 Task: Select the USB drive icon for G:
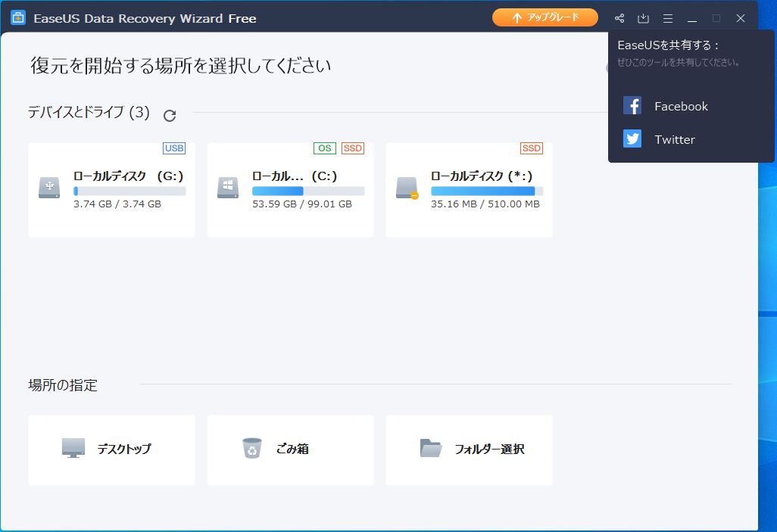49,187
